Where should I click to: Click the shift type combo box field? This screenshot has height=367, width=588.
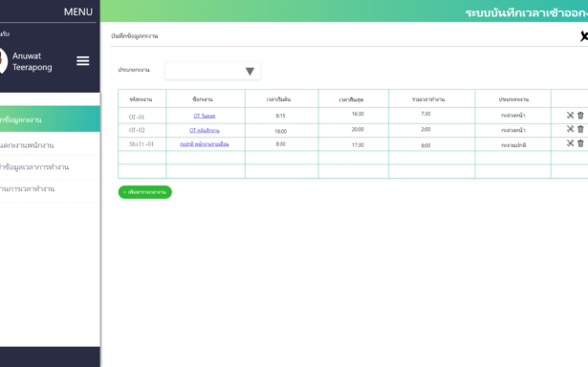click(212, 71)
